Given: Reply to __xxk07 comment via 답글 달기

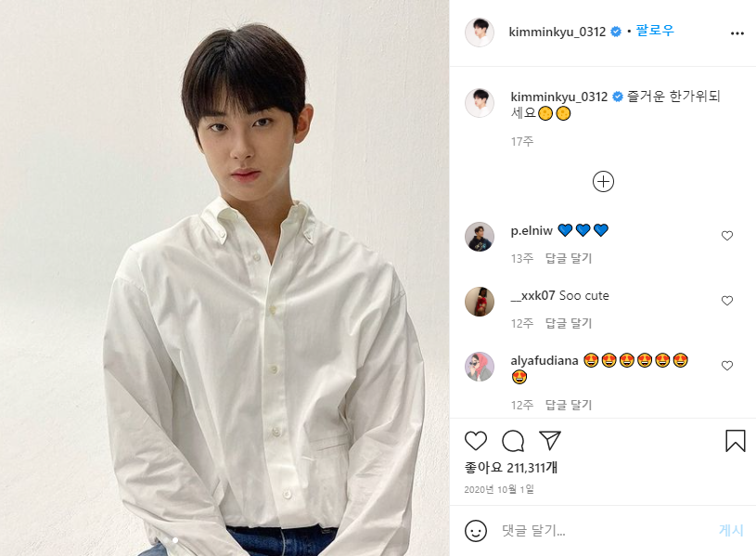Looking at the screenshot, I should (569, 323).
